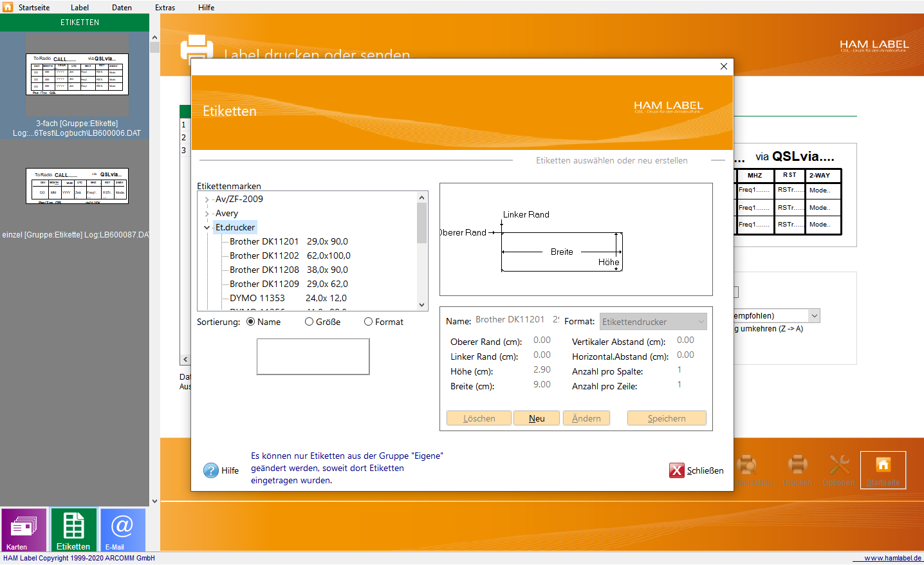Image resolution: width=924 pixels, height=565 pixels.
Task: Select DYMO 11353 24,0x 12,0 label
Action: coord(288,298)
